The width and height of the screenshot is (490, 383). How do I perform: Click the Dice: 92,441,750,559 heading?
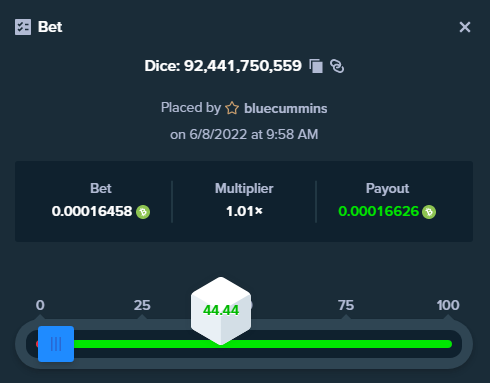pyautogui.click(x=223, y=66)
